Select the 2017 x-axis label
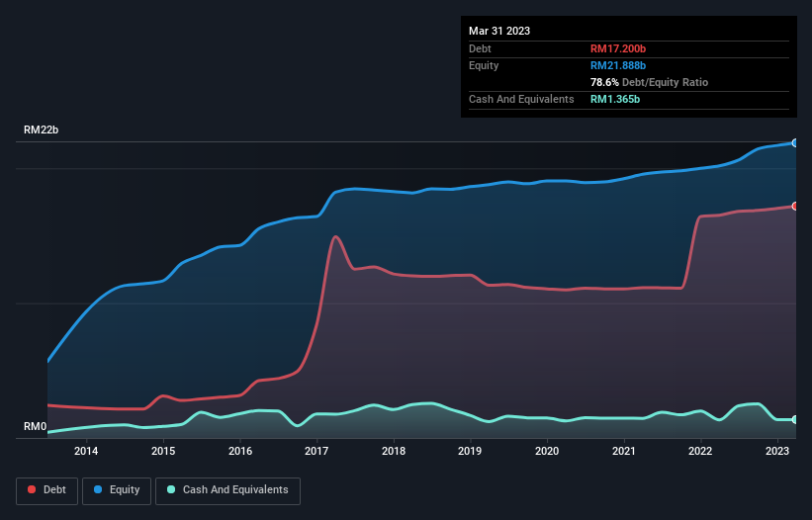The width and height of the screenshot is (812, 520). [x=316, y=451]
